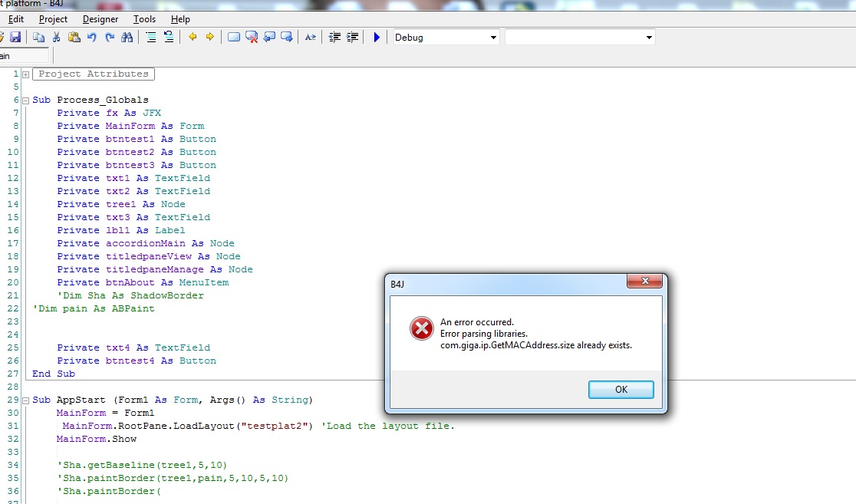Open the Project menu

pyautogui.click(x=53, y=19)
